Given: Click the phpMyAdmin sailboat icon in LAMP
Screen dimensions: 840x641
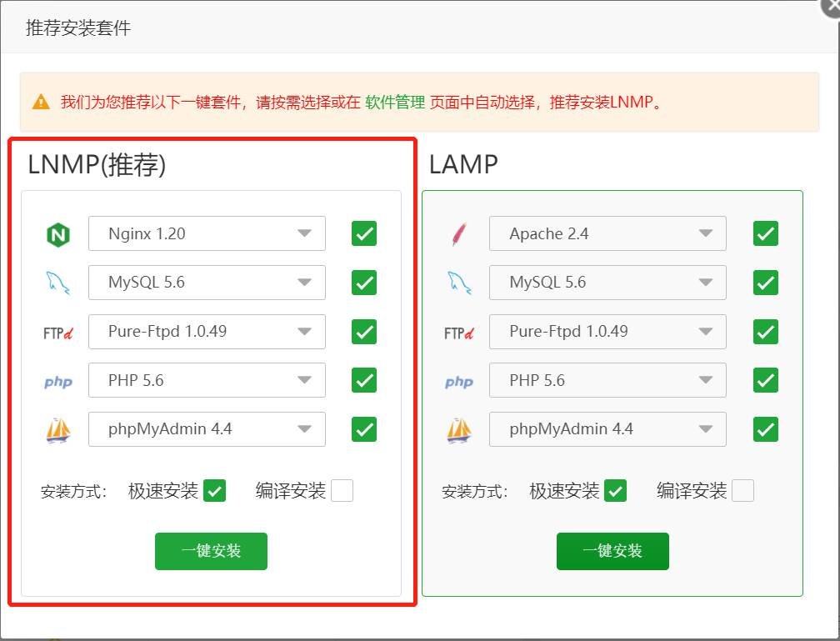Looking at the screenshot, I should 459,430.
